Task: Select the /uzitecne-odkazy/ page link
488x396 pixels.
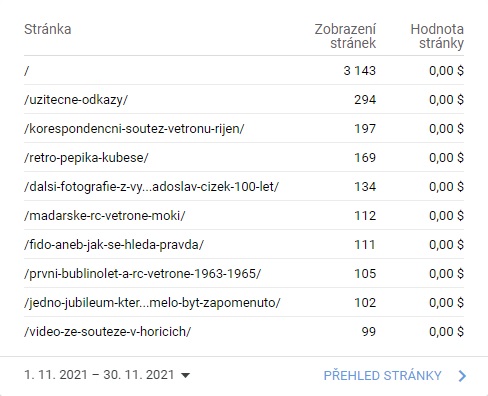Action: [76, 100]
